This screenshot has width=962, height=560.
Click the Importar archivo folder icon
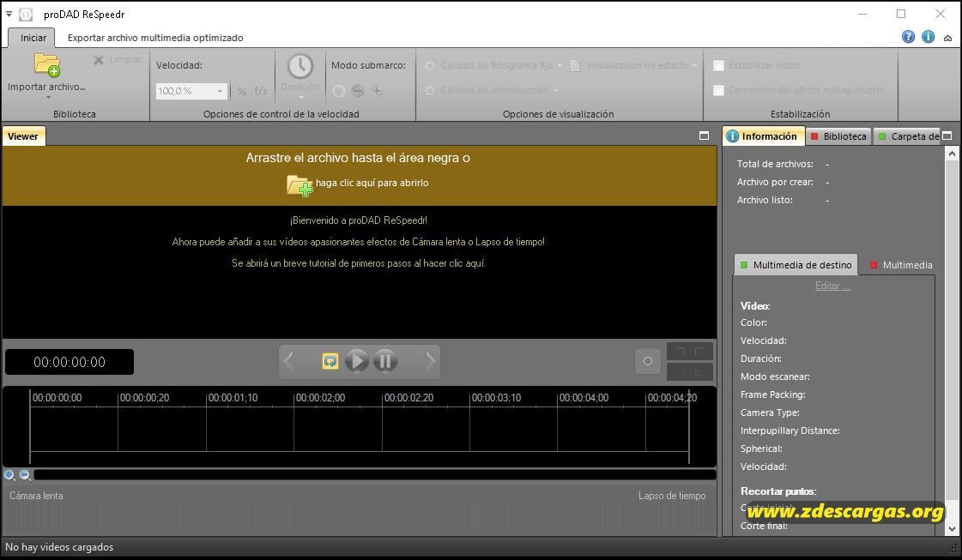pyautogui.click(x=46, y=65)
